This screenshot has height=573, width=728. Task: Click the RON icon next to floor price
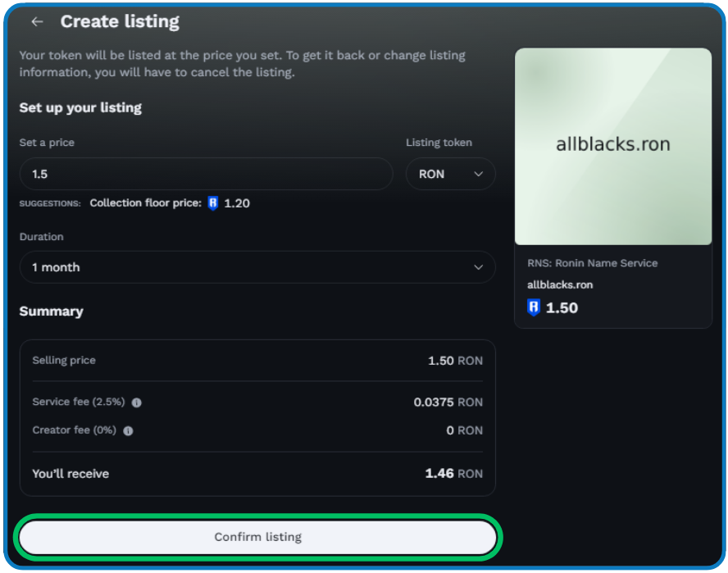212,203
